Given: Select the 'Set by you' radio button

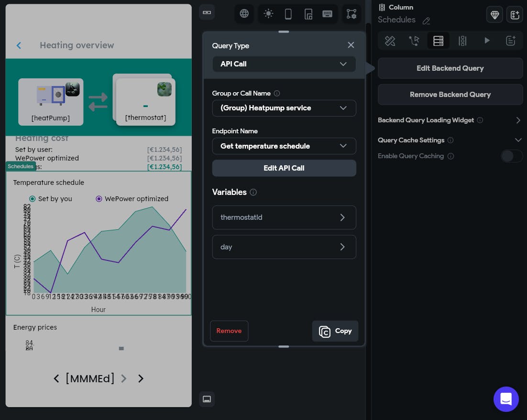Looking at the screenshot, I should (32, 199).
